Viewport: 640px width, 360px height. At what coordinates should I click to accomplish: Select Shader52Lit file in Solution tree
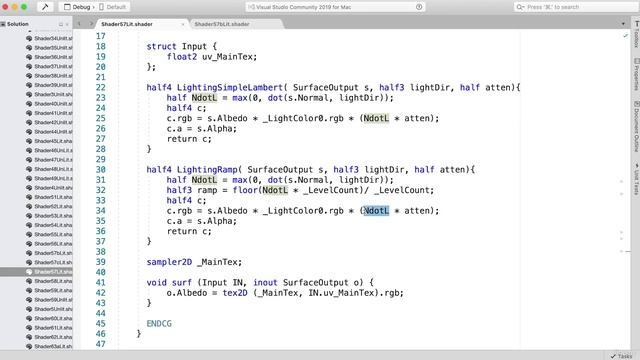click(x=49, y=207)
